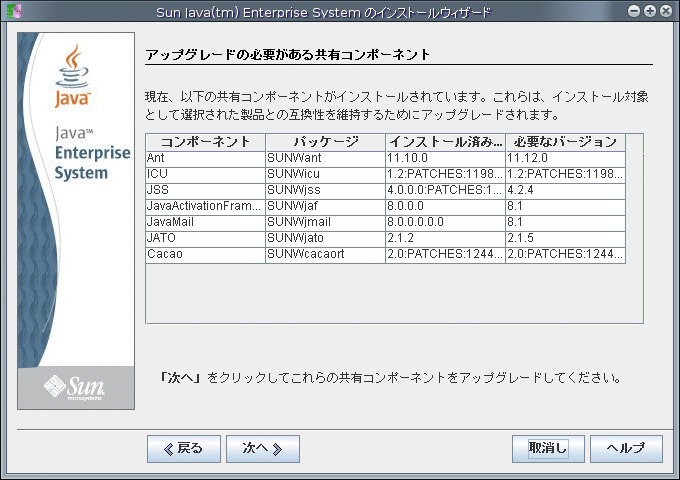Open help with the ヘルプ button
The height and width of the screenshot is (480, 680).
pos(626,448)
